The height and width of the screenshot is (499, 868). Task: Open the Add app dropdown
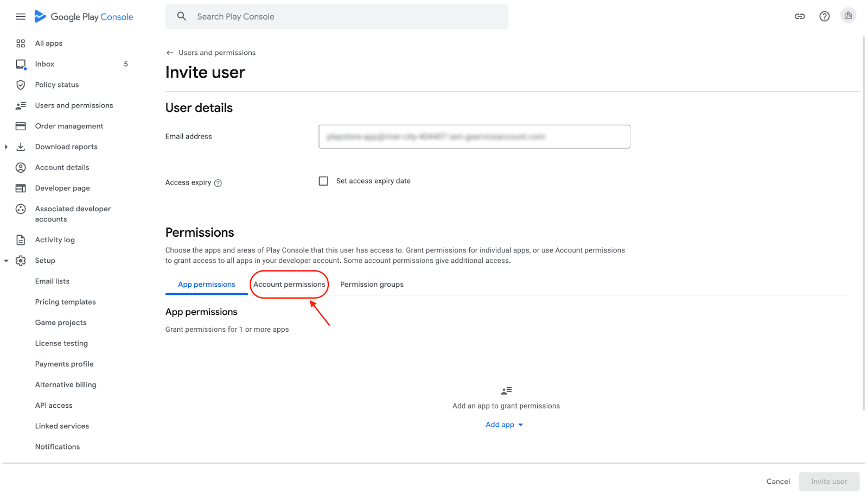[504, 425]
